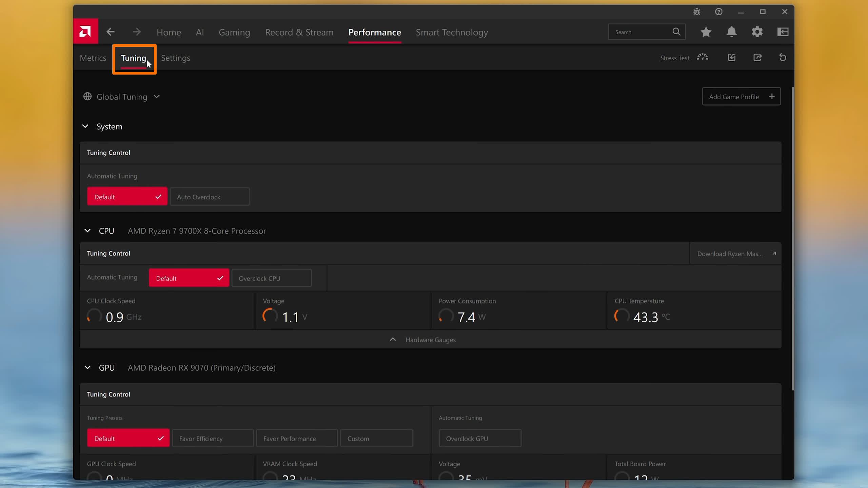Open notifications bell icon
The image size is (868, 488).
[732, 32]
